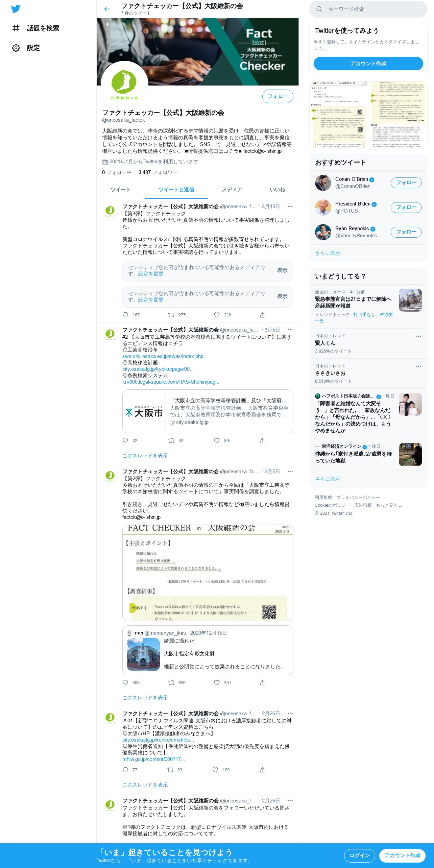Open more options for 賢人くん trend

(418, 336)
